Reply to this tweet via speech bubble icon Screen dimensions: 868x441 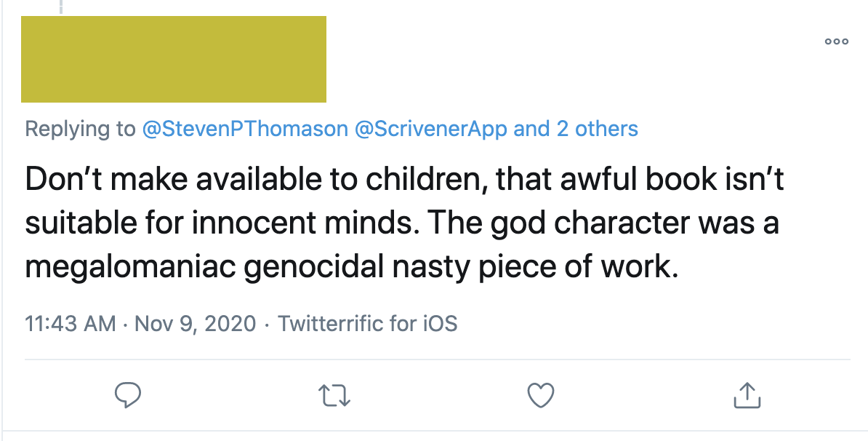pos(128,395)
